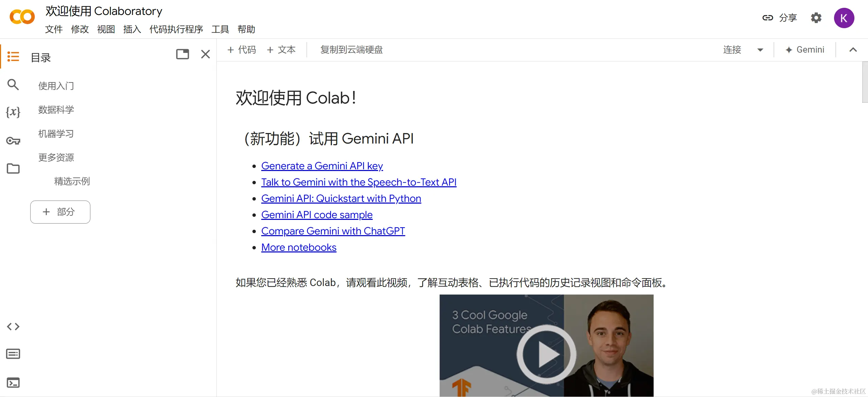Expand 更多资源 section in contents
The height and width of the screenshot is (397, 868).
tap(56, 157)
